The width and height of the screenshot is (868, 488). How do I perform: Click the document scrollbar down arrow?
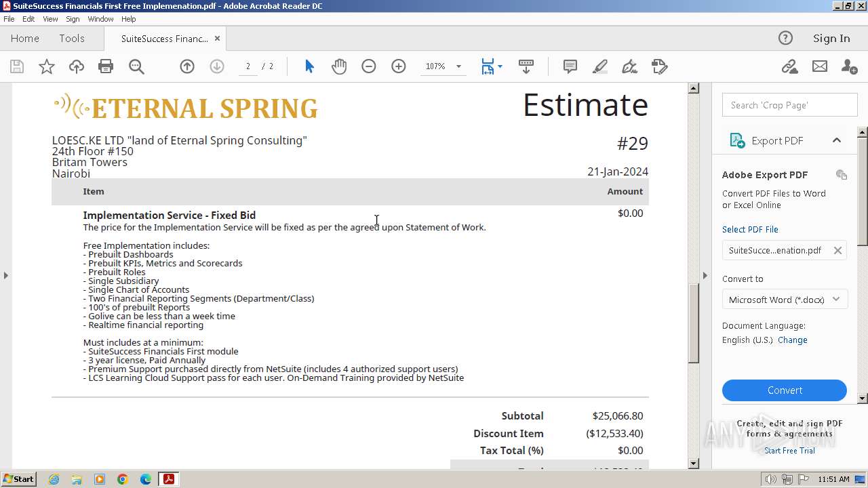tap(693, 464)
